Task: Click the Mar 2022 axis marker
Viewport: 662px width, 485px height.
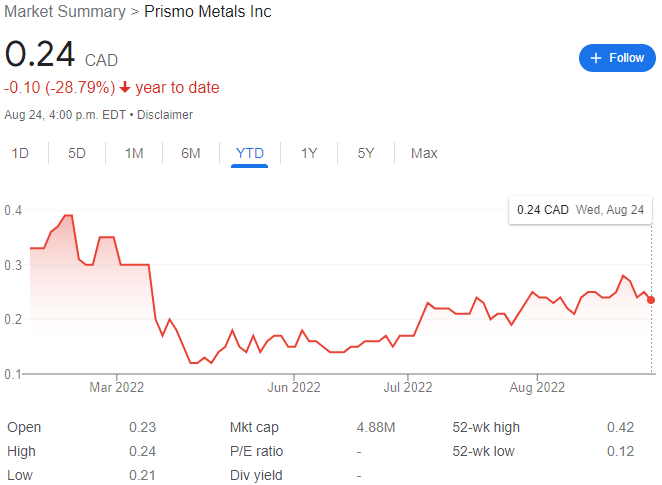Action: 117,387
